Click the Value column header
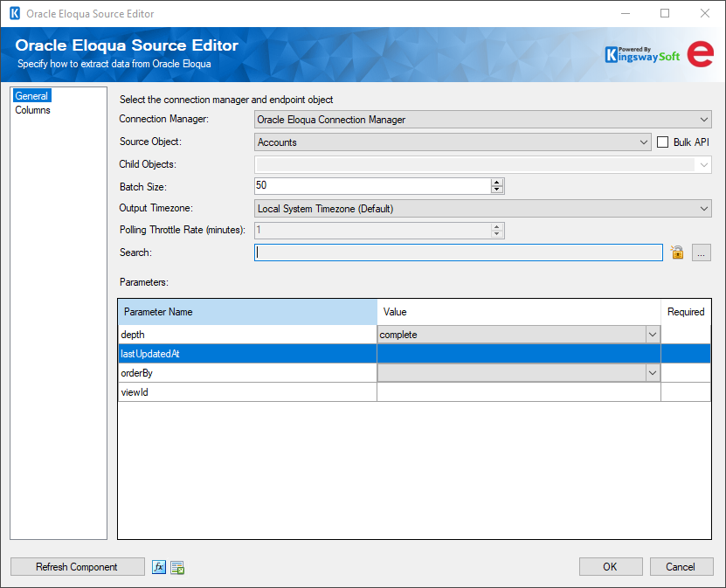The image size is (726, 588). tap(519, 312)
